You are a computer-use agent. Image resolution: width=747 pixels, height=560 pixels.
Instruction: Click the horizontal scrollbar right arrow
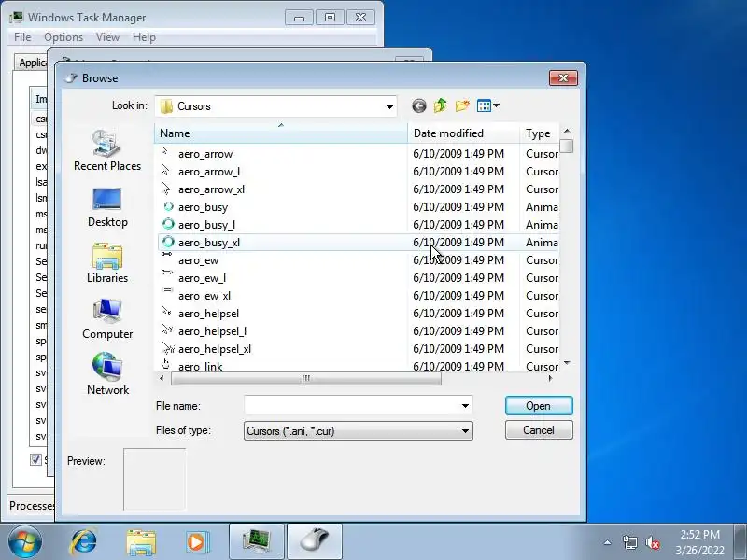point(550,378)
